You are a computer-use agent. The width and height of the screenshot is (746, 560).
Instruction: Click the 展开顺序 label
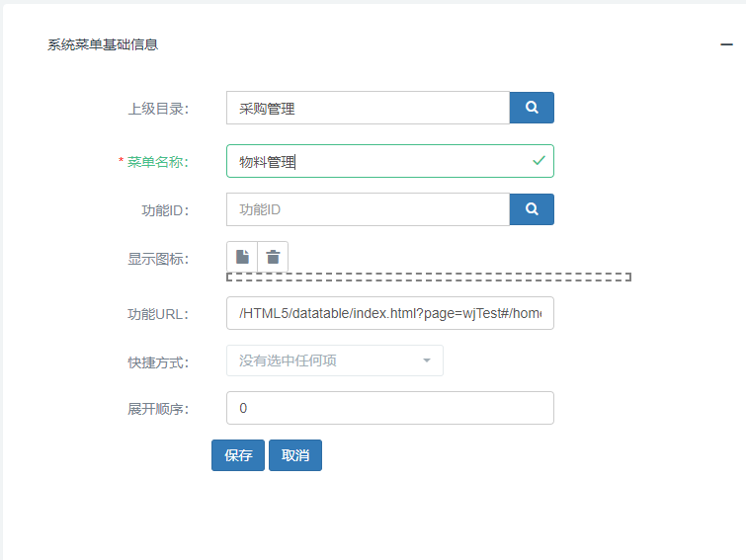[x=158, y=409]
